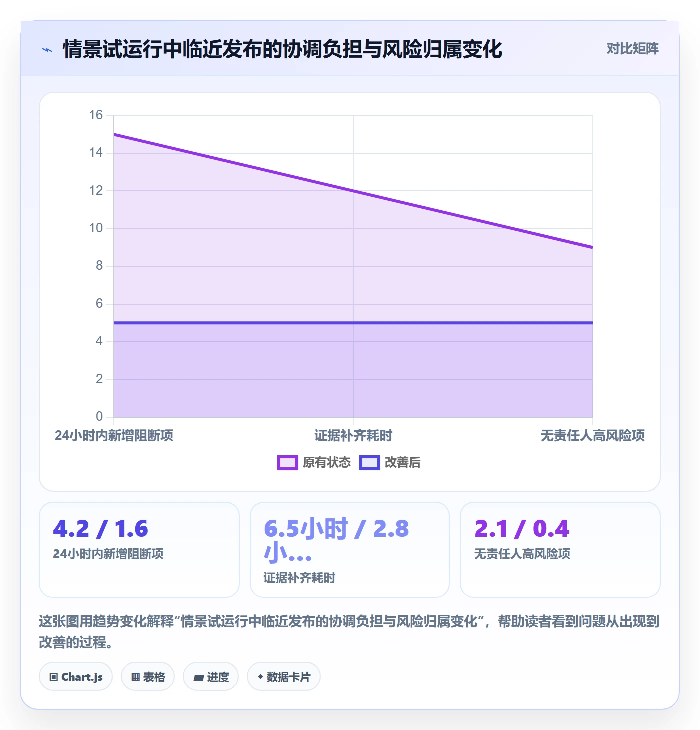Click the 证据补齐耗时 card caption

[300, 578]
